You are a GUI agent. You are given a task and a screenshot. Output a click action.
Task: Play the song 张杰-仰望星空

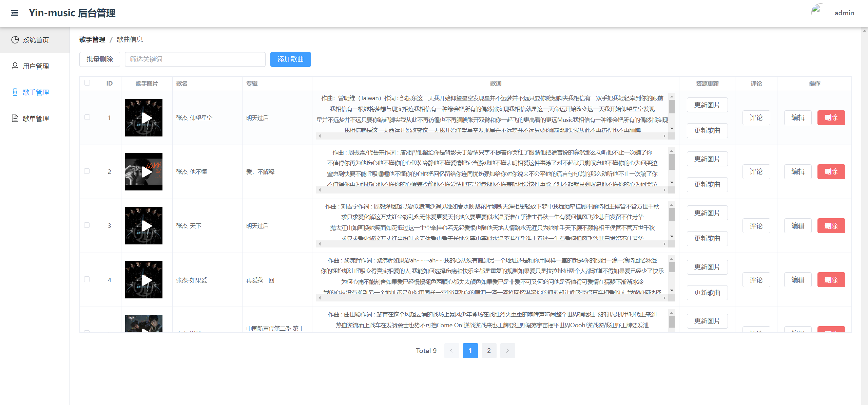point(147,118)
